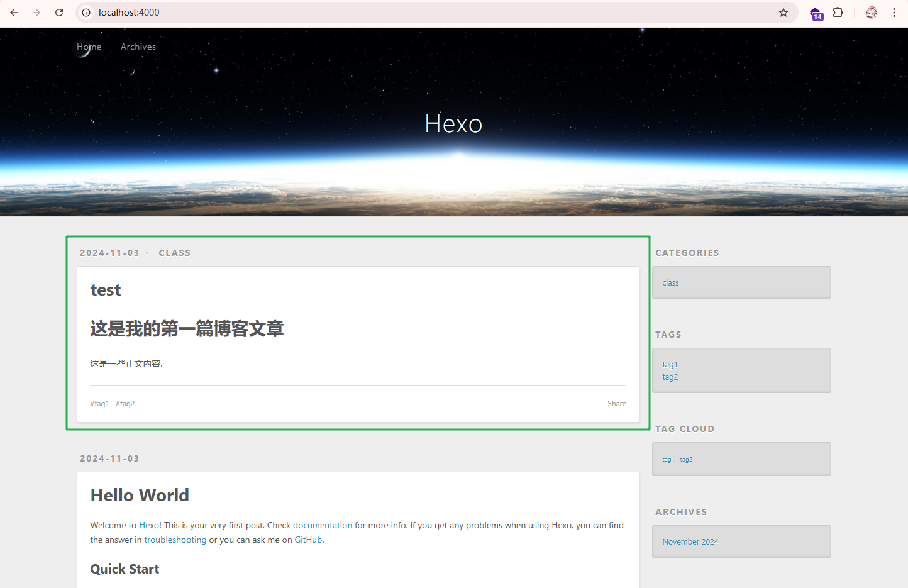Open the Home navigation item
This screenshot has width=908, height=588.
tap(89, 47)
